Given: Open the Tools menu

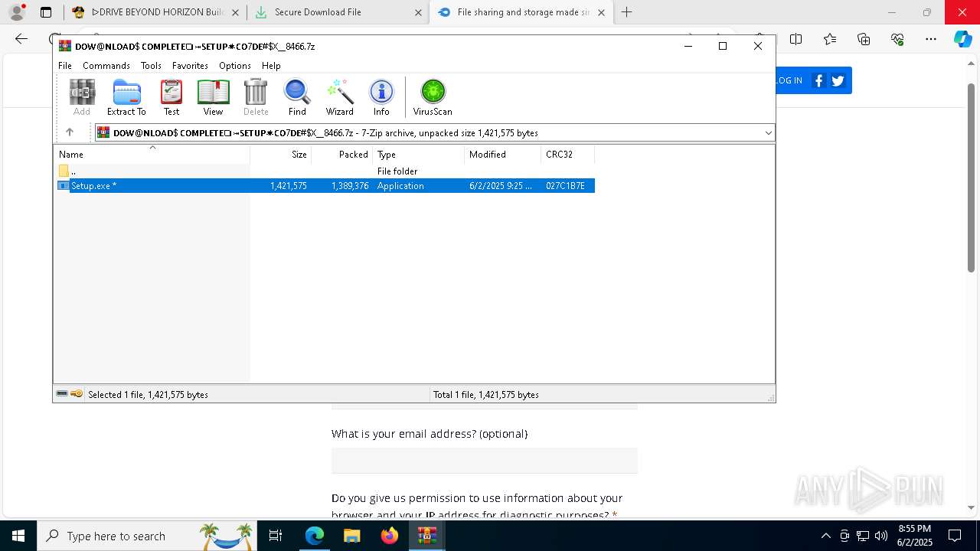Looking at the screenshot, I should (151, 66).
